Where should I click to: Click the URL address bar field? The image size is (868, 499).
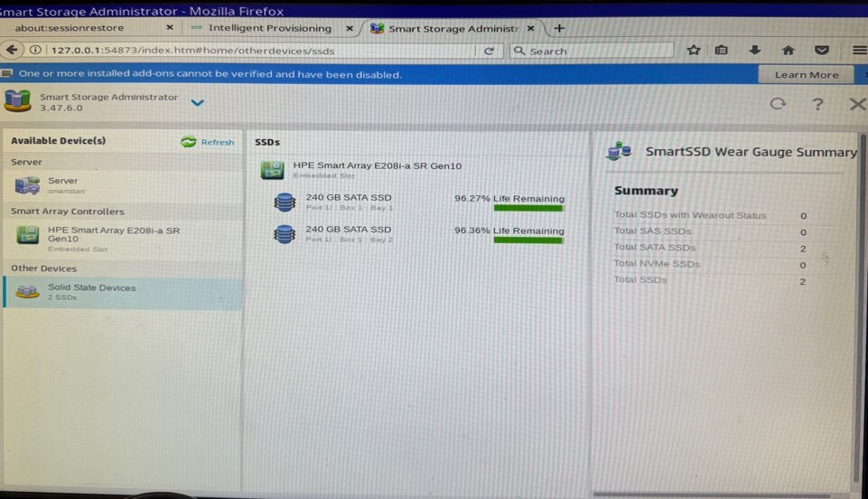(x=260, y=51)
